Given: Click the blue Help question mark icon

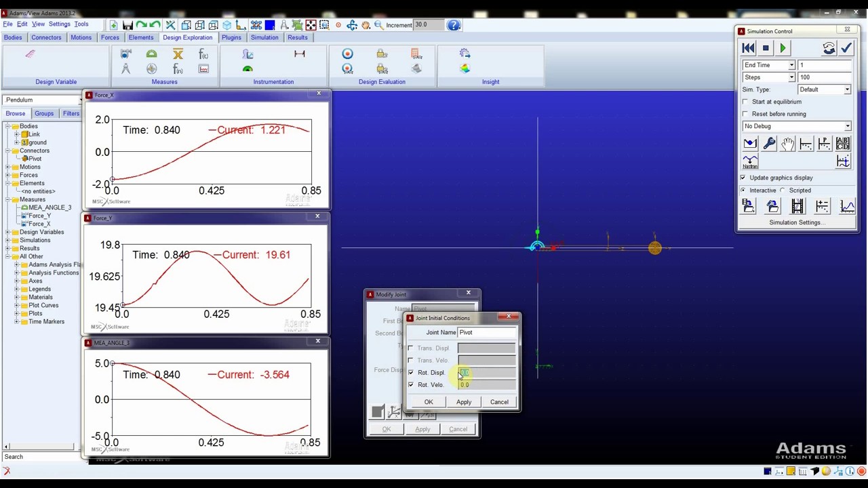Looking at the screenshot, I should tap(454, 25).
